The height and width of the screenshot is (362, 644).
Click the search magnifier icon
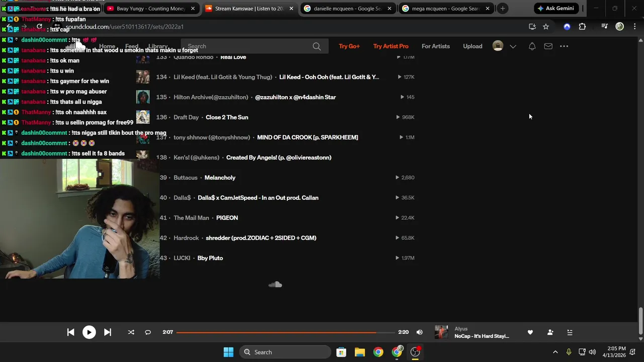316,46
